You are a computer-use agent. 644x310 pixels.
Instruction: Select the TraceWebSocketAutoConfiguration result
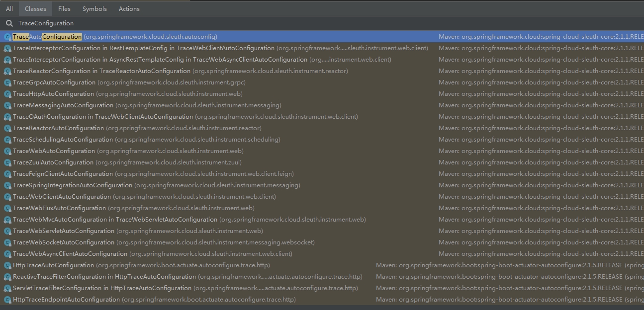tap(322, 242)
